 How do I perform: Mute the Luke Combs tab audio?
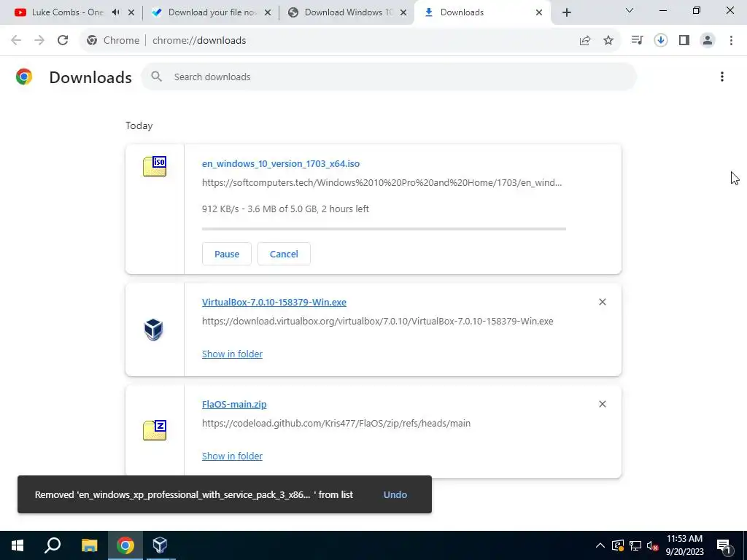116,12
